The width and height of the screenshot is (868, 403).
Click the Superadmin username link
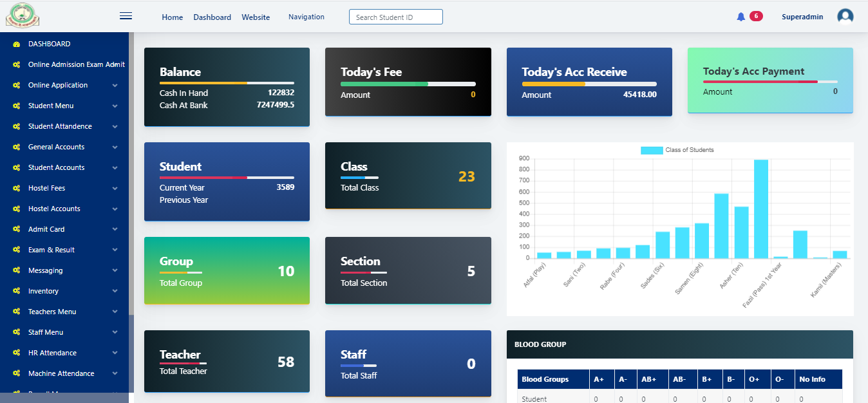click(802, 17)
